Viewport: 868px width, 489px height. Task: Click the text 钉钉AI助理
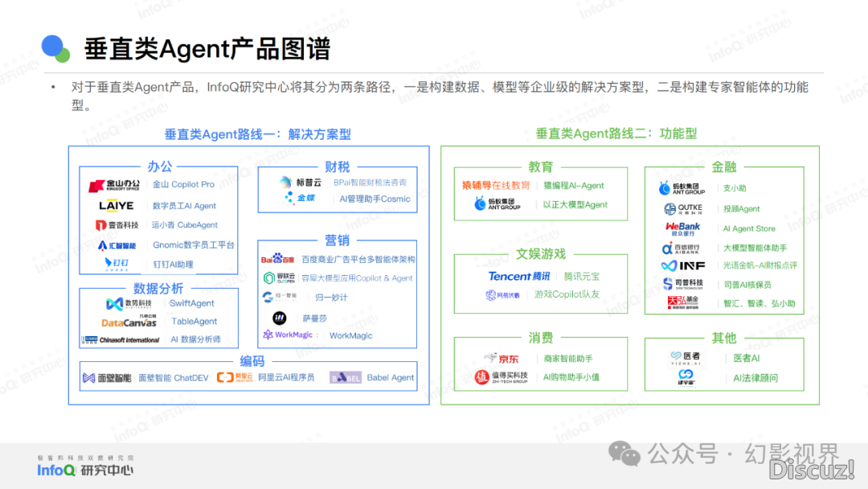174,264
